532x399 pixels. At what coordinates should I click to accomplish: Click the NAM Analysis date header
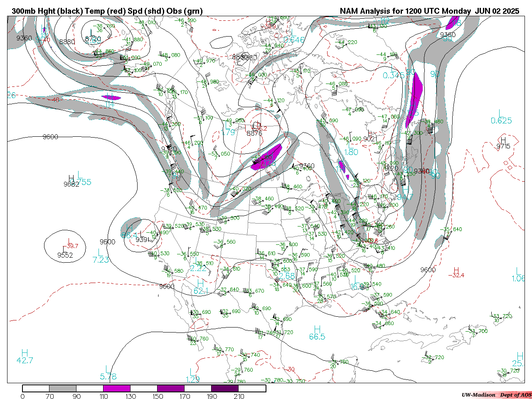point(429,11)
